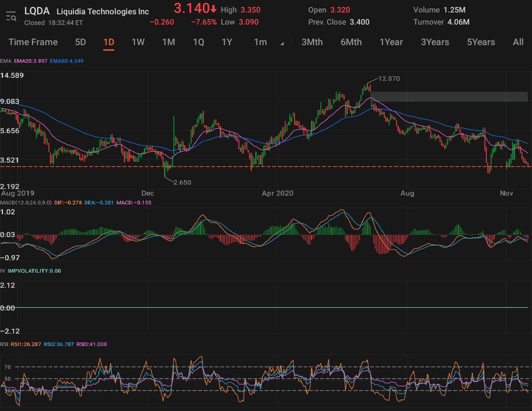
Task: Click the High 3.350 value
Action: tap(251, 10)
